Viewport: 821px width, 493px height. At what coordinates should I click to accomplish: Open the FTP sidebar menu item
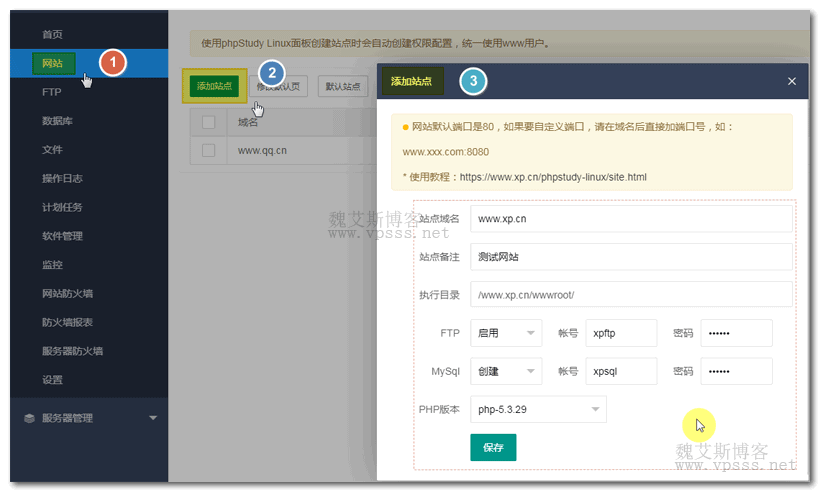pyautogui.click(x=52, y=92)
